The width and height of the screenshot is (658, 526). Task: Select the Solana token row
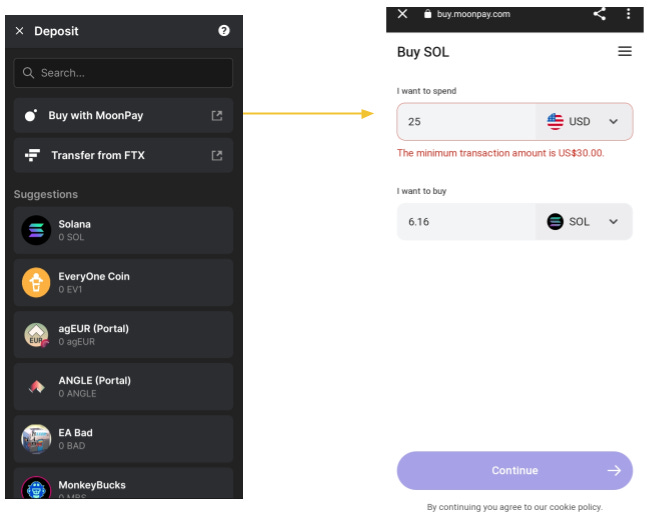pos(123,230)
